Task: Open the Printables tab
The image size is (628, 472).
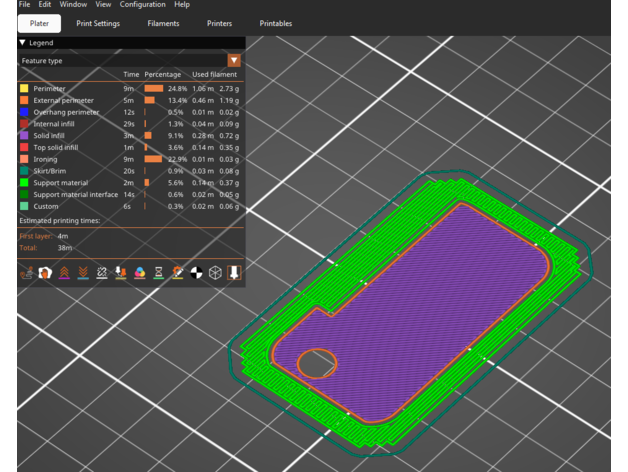Action: pyautogui.click(x=277, y=22)
